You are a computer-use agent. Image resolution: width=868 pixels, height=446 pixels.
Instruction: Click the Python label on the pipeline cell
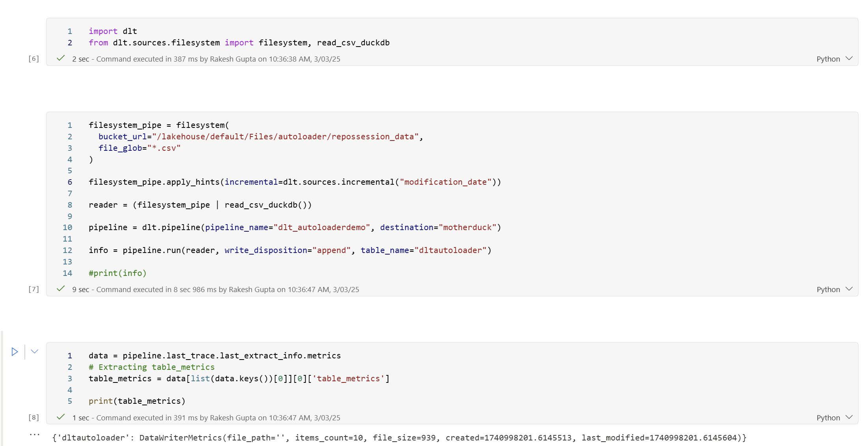pos(827,289)
